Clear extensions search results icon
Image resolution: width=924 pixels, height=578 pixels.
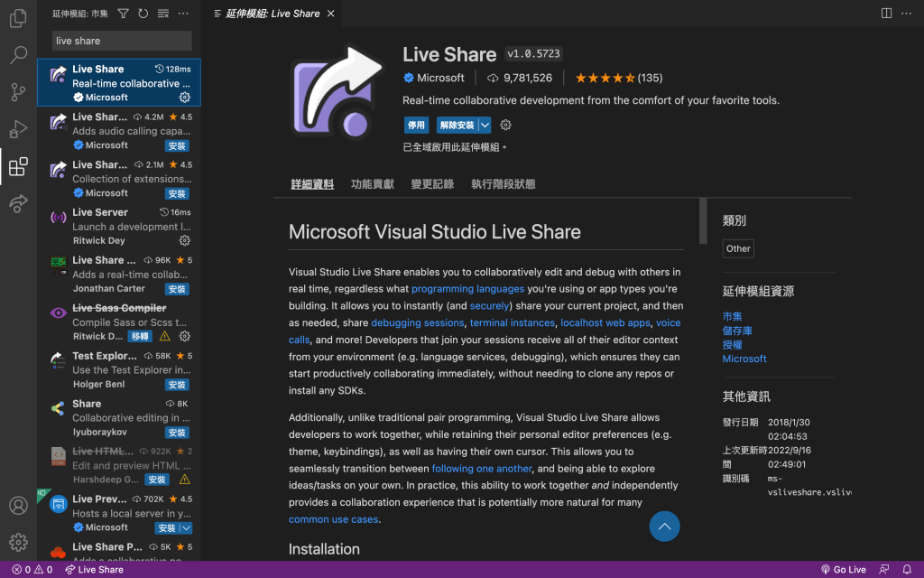tap(163, 13)
